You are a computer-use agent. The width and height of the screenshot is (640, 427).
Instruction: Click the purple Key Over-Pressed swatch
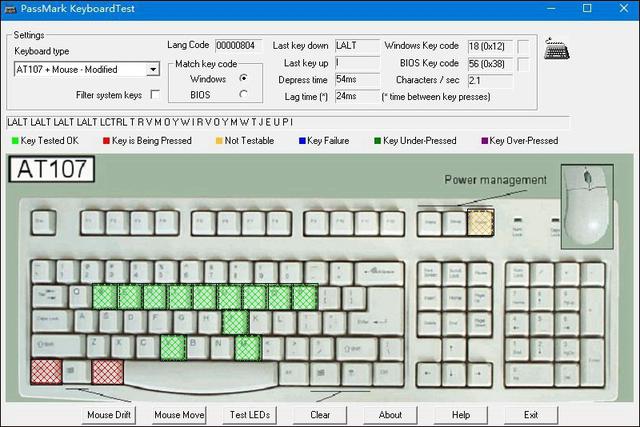click(484, 141)
